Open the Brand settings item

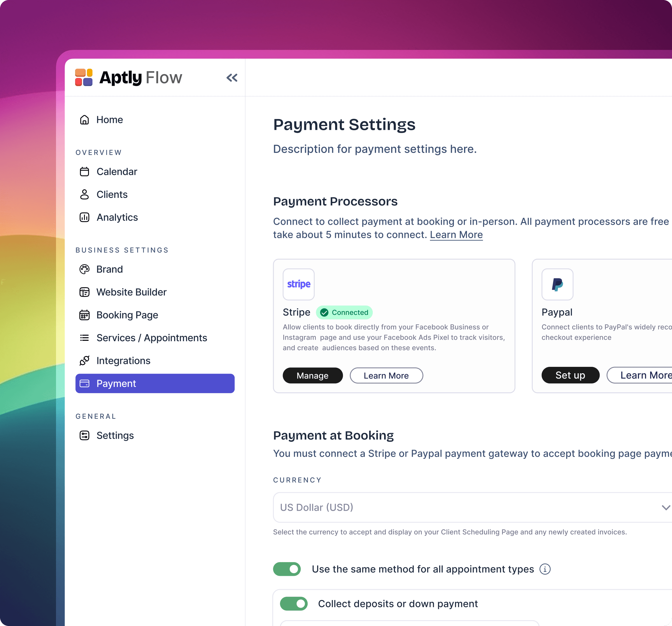[x=155, y=269]
